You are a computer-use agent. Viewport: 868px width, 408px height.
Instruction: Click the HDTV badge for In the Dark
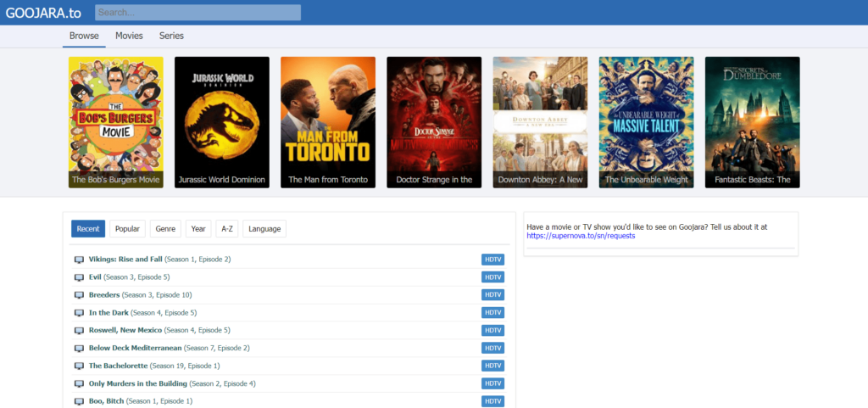pyautogui.click(x=492, y=312)
